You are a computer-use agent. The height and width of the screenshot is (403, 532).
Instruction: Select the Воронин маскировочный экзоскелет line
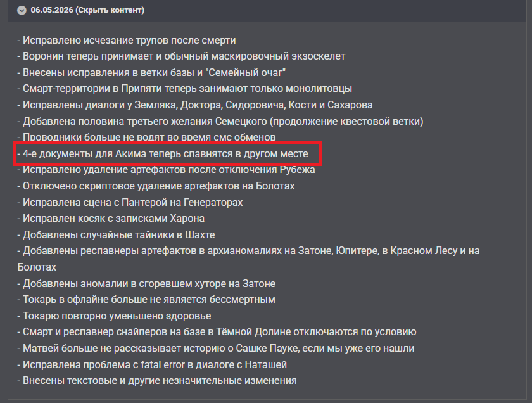[182, 56]
